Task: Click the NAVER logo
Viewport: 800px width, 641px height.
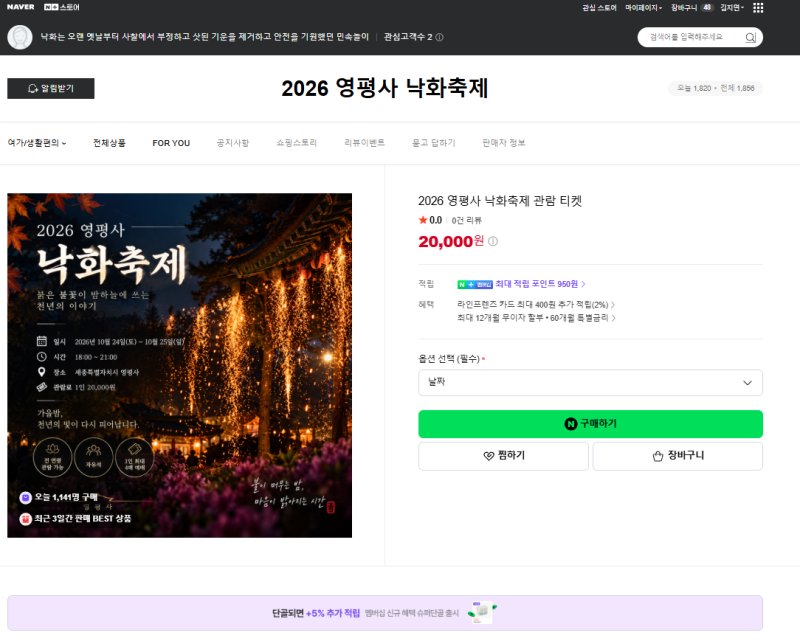Action: 20,7
